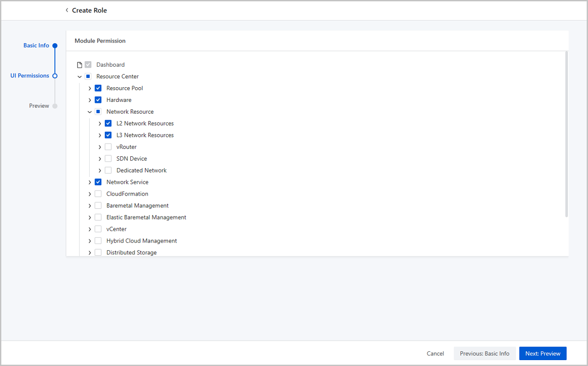Enable the SDN Device checkbox
588x366 pixels.
[x=108, y=159]
